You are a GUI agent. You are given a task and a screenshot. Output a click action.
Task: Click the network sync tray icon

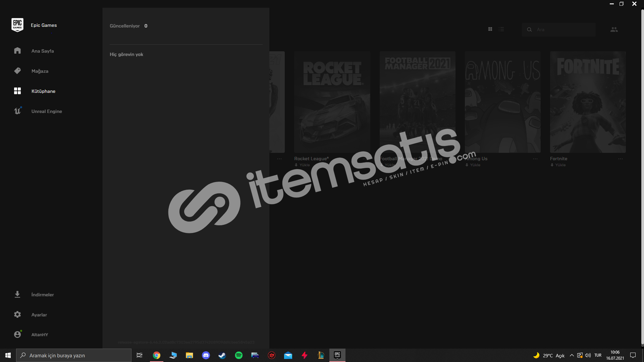(580, 355)
